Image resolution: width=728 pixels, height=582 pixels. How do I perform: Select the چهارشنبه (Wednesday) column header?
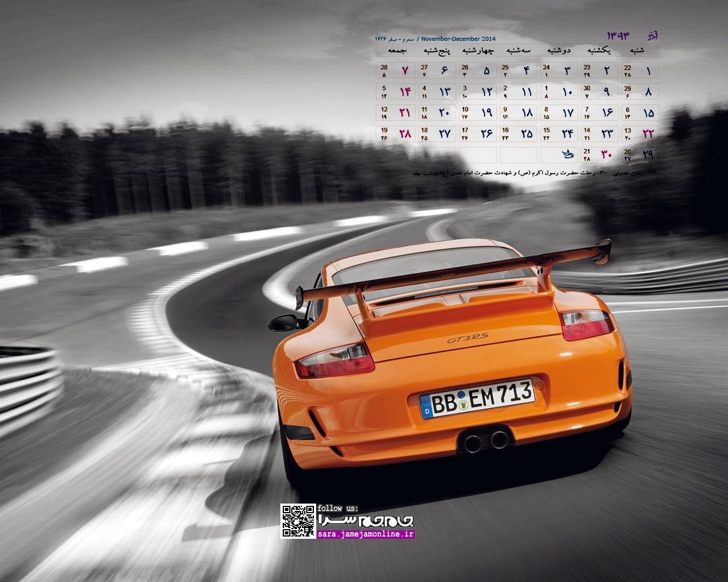[477, 51]
